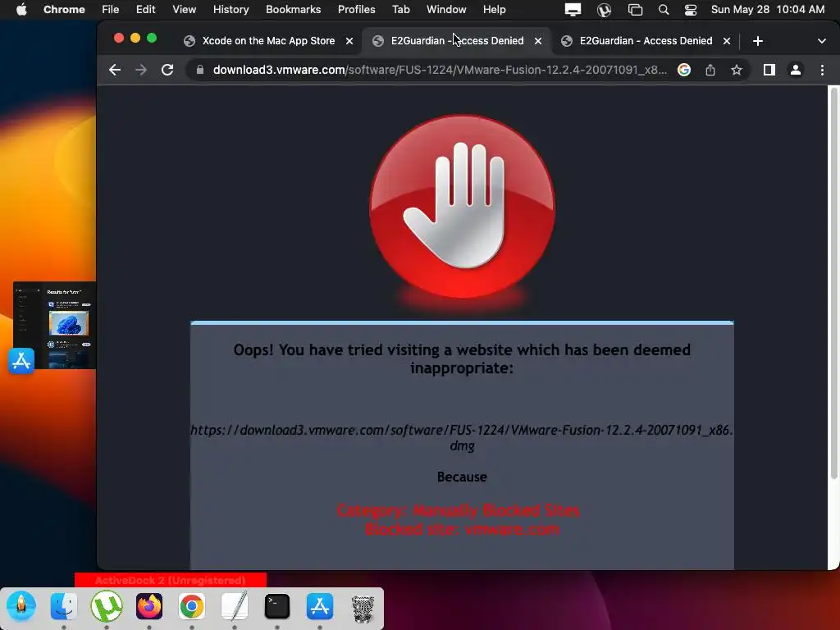The width and height of the screenshot is (840, 630).
Task: Close the Xcode on the Mac App Store tab
Action: (349, 41)
